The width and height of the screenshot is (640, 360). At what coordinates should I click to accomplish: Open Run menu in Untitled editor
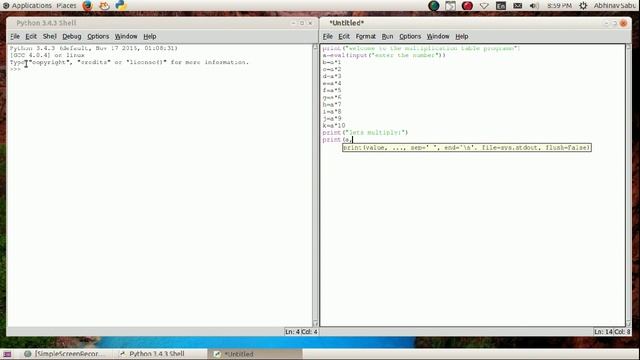[x=387, y=36]
